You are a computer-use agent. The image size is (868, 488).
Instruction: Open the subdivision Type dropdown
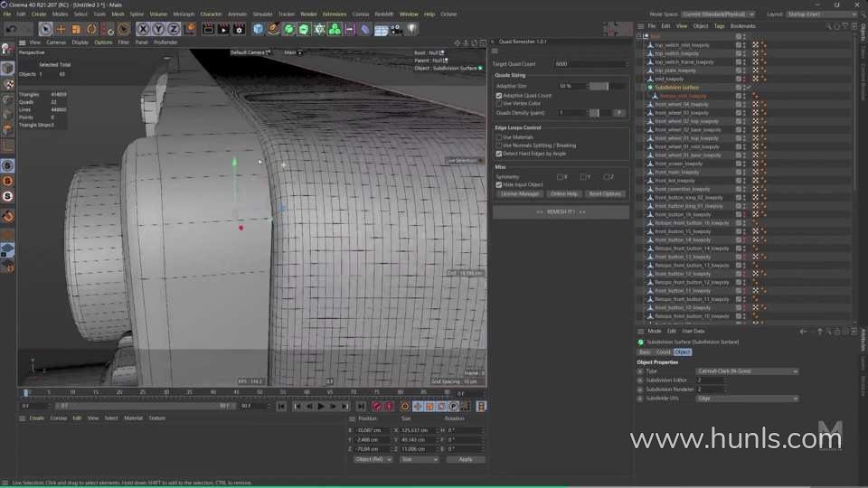747,371
